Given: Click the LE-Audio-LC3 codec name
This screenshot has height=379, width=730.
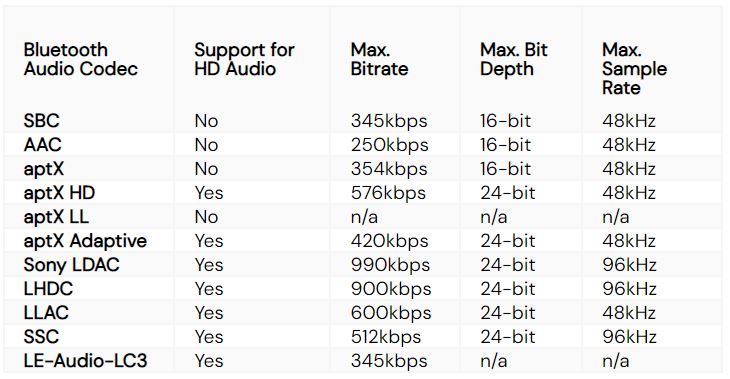Looking at the screenshot, I should (x=85, y=361).
